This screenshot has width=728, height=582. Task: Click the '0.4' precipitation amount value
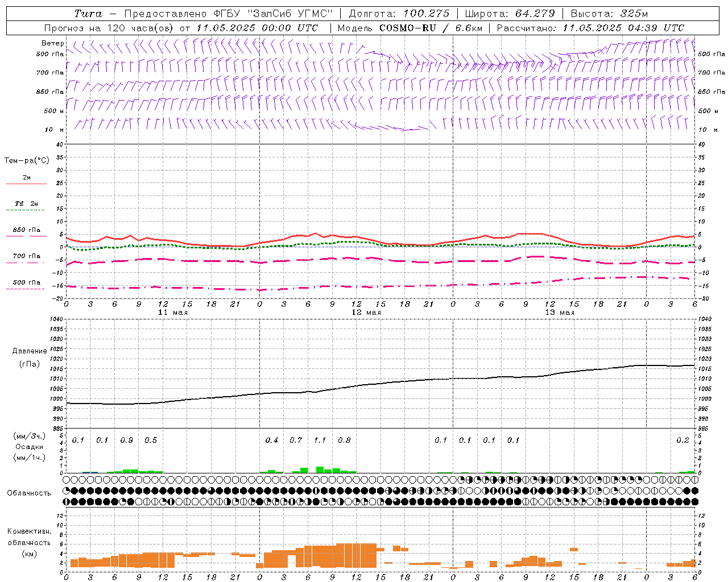[x=272, y=440]
